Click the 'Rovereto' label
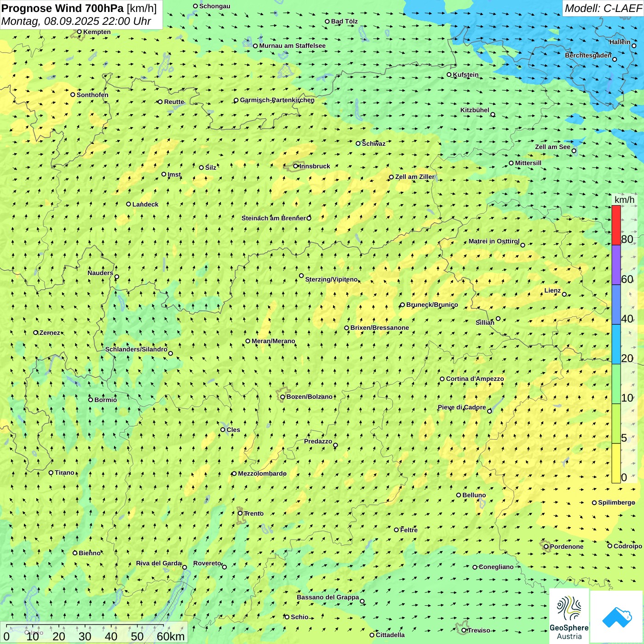The image size is (644, 644). pos(207,563)
